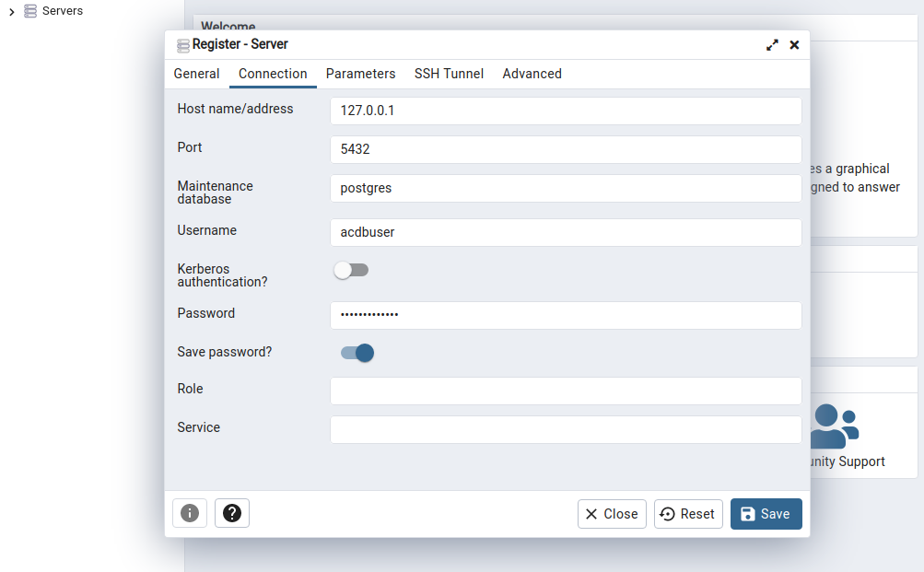Click the Close button in footer
This screenshot has height=572, width=924.
[x=612, y=514]
